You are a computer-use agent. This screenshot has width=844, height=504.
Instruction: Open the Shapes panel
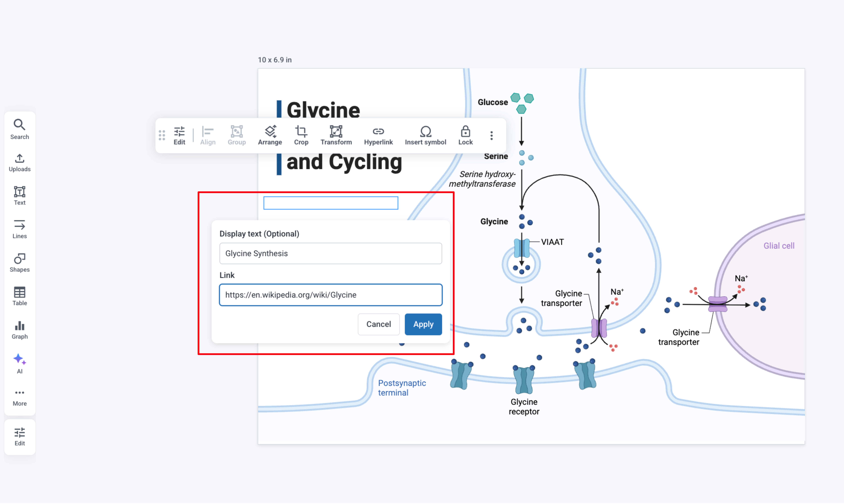click(19, 262)
